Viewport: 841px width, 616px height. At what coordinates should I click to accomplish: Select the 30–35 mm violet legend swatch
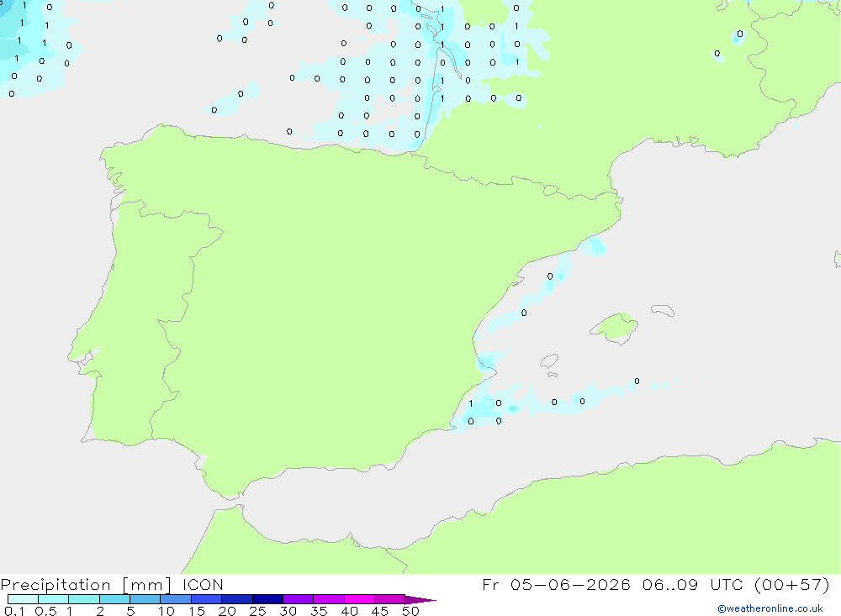click(x=299, y=599)
